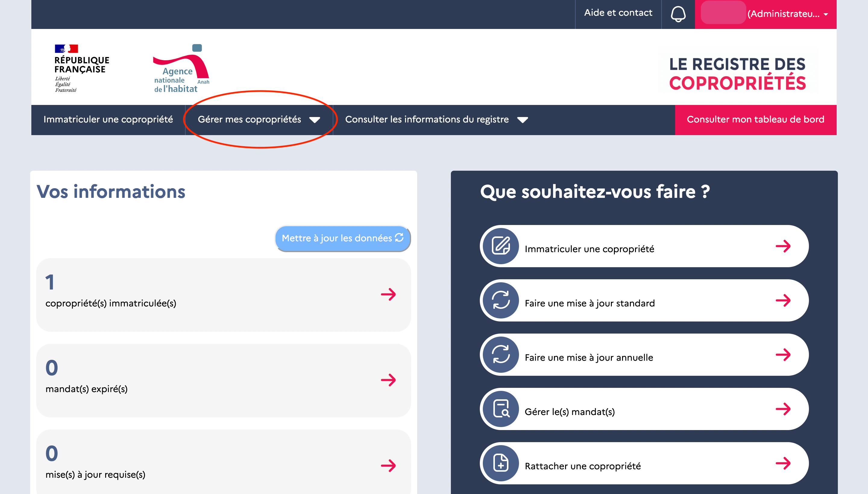This screenshot has height=494, width=868.
Task: Select Rattacher une copropriété option
Action: point(644,463)
